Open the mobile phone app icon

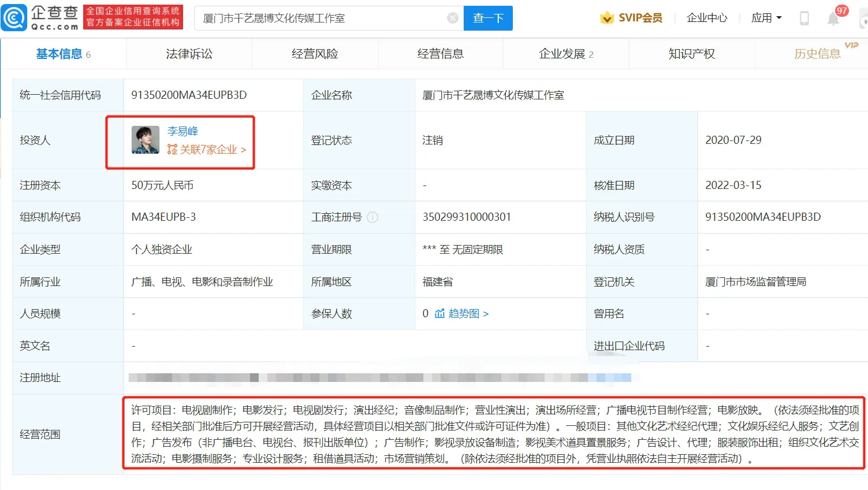(804, 18)
